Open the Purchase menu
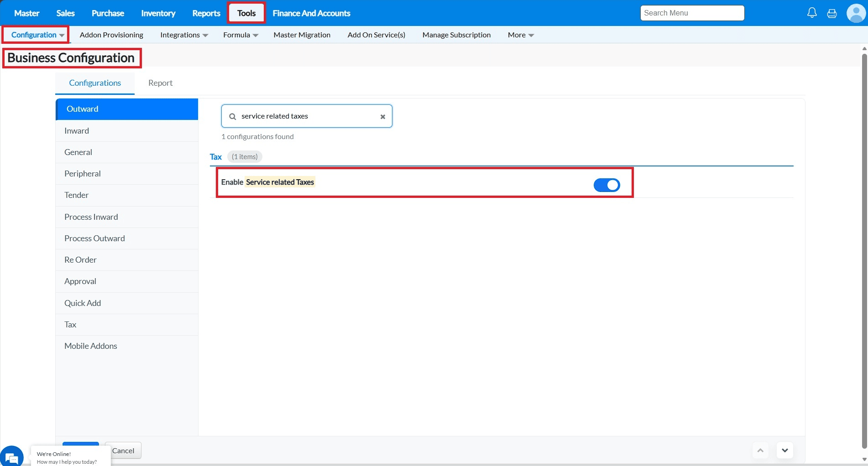The width and height of the screenshot is (868, 466). point(108,13)
